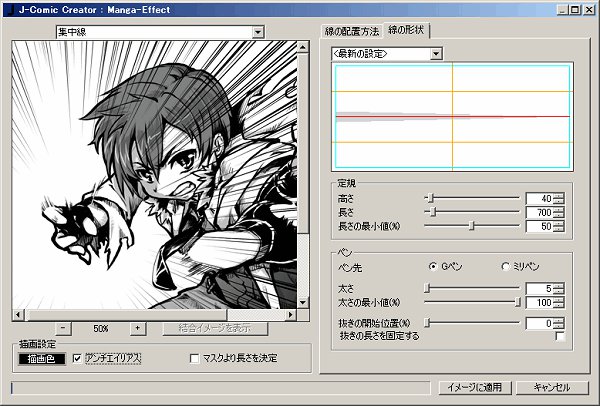Click the 高さ value field showing 40
The image size is (600, 406).
[539, 199]
